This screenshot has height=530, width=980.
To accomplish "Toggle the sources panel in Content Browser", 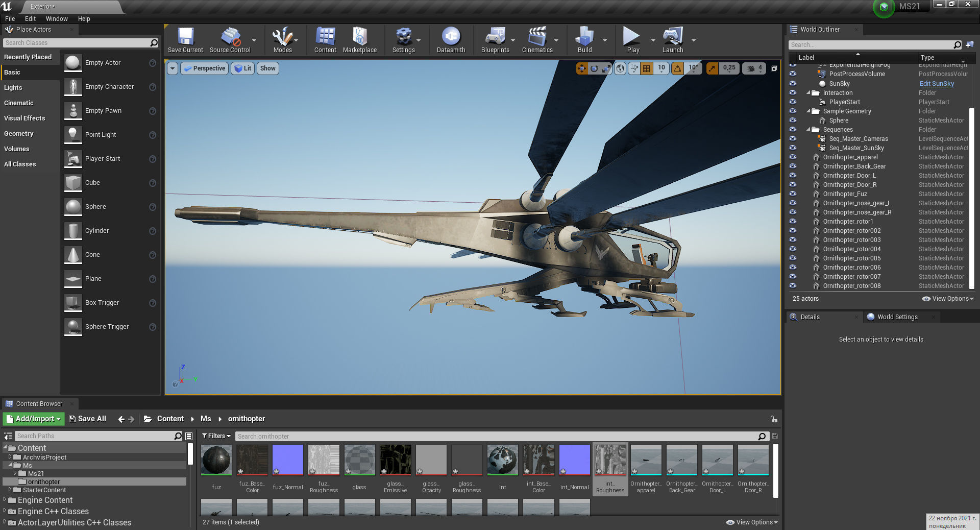I will click(x=8, y=436).
